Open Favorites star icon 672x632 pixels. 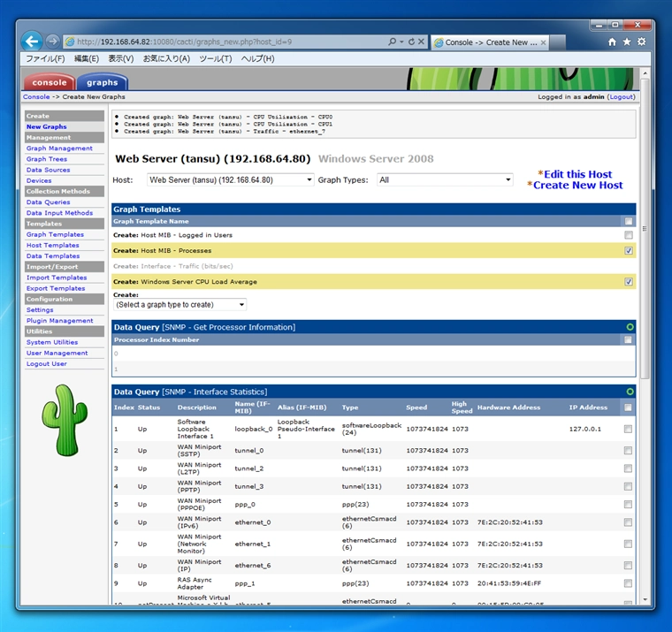(x=627, y=42)
